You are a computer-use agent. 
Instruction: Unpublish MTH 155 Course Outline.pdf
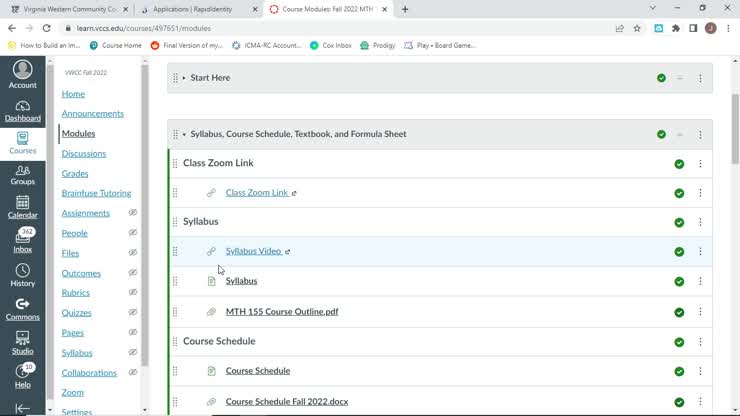tap(679, 312)
